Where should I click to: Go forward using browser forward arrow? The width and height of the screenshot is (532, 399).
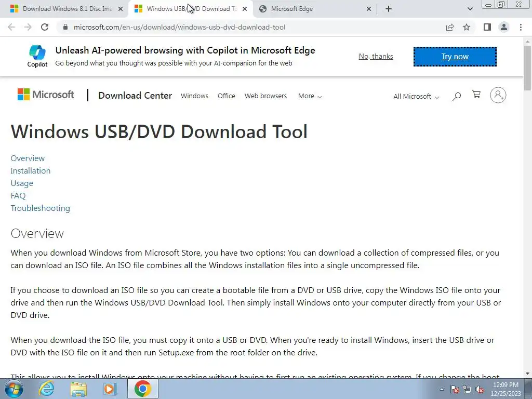click(28, 27)
